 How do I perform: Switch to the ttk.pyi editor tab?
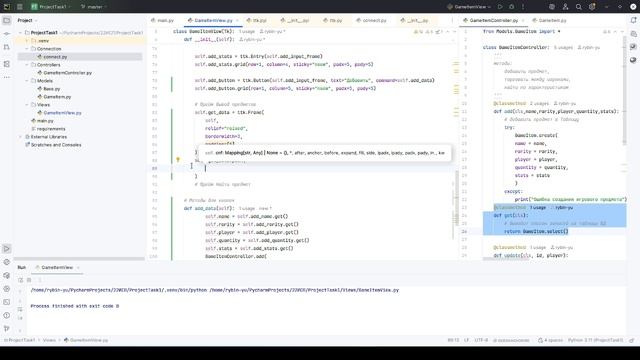coord(256,20)
